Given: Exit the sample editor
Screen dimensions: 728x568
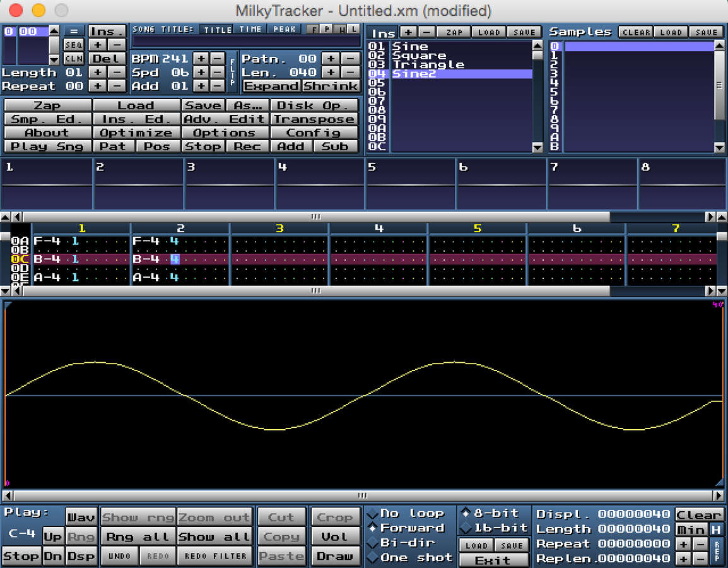Looking at the screenshot, I should [493, 560].
